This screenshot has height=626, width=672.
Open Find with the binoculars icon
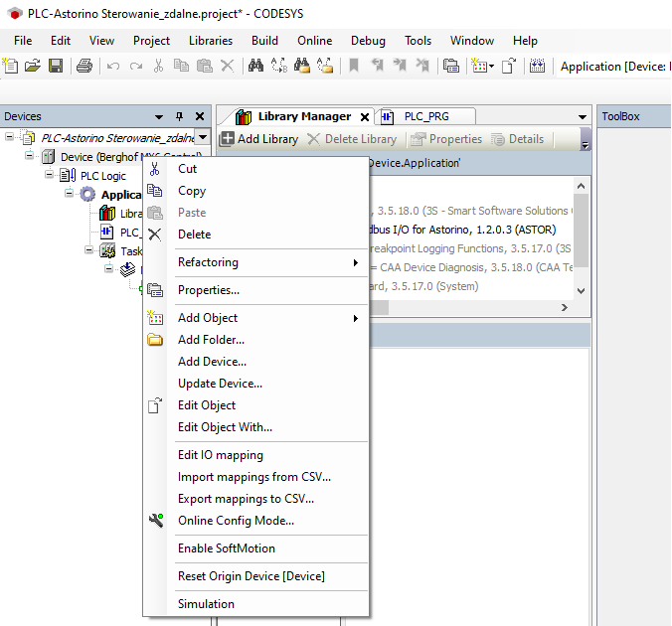255,66
